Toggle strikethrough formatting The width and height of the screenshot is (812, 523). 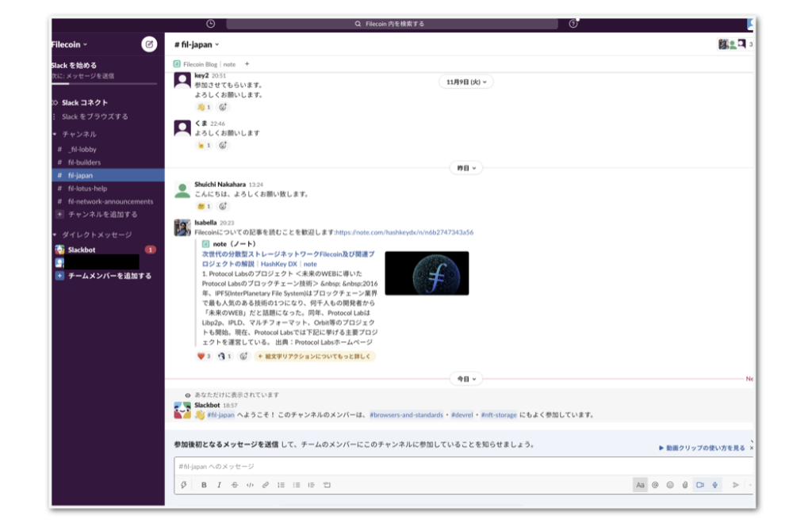(235, 485)
